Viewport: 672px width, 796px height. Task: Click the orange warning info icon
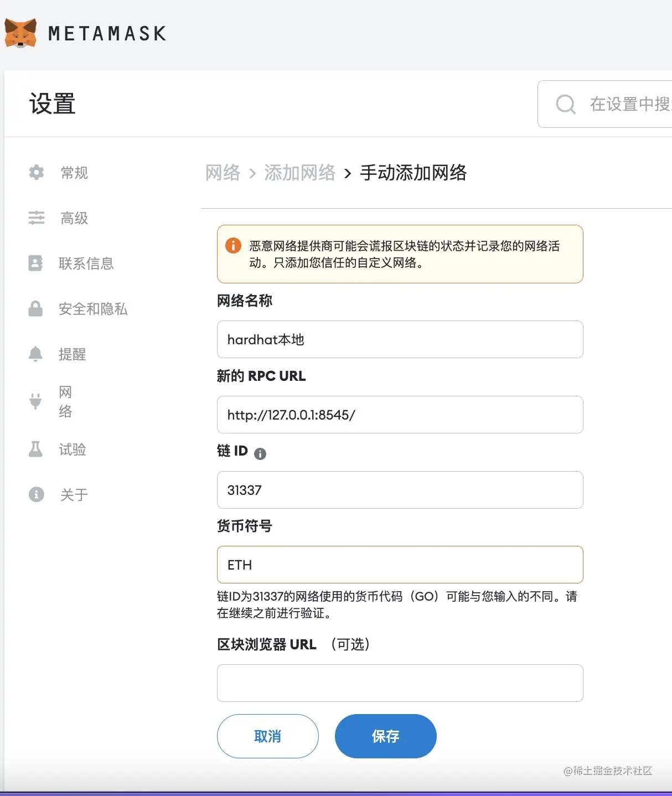pyautogui.click(x=234, y=245)
